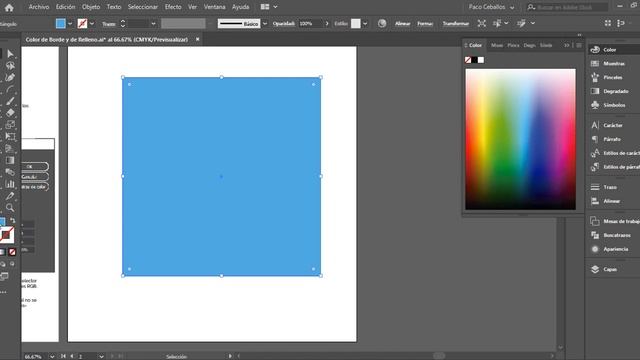Image resolution: width=640 pixels, height=360 pixels.
Task: Click the Cancelar button in dialog
Action: click(35, 177)
